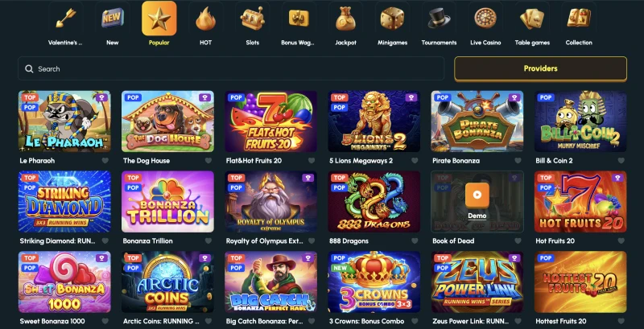Viewport: 644px width, 329px height.
Task: Open Sweet Bonanza 1000 game thumbnail
Action: tap(64, 282)
